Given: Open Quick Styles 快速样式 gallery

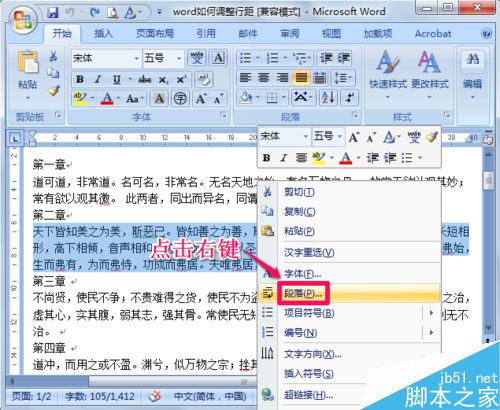Looking at the screenshot, I should [x=388, y=75].
